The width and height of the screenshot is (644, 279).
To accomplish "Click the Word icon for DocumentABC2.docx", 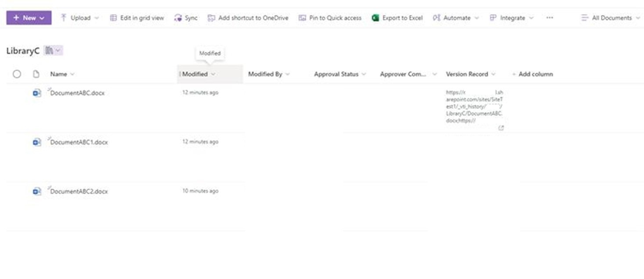I will point(37,191).
